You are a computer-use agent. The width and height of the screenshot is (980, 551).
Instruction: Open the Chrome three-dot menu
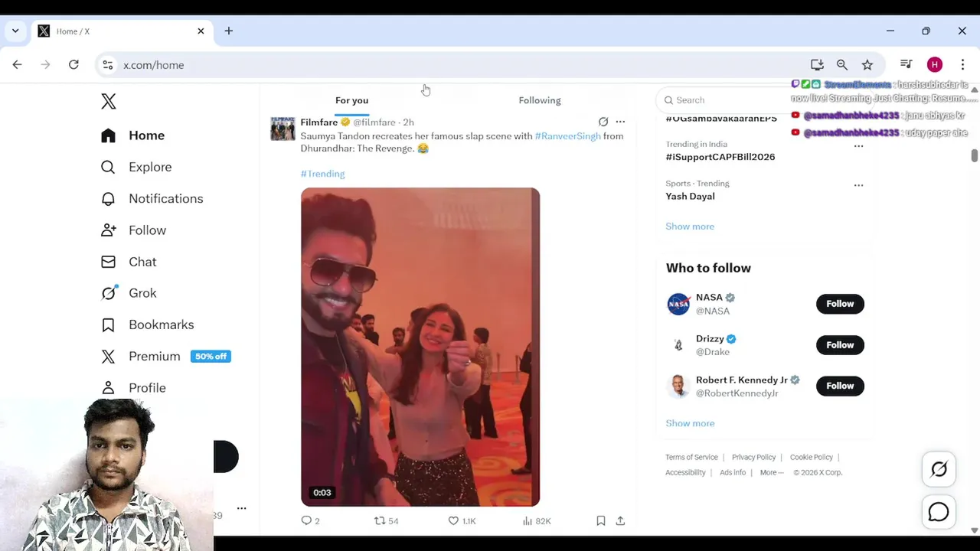(x=962, y=65)
